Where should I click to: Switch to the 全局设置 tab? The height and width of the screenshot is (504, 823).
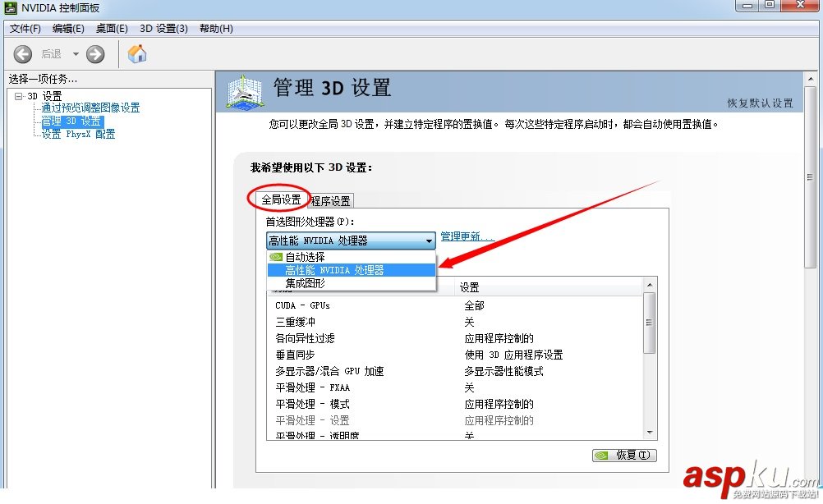(281, 199)
